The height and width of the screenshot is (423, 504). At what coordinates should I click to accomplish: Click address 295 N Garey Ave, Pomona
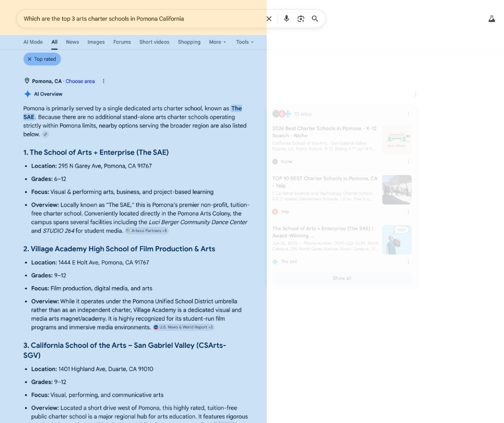click(x=105, y=166)
